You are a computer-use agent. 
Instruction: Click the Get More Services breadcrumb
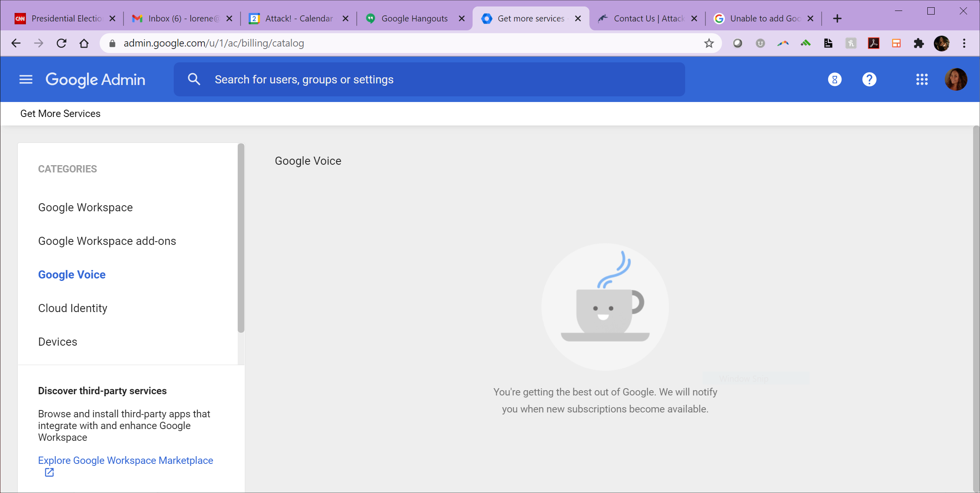click(x=60, y=114)
